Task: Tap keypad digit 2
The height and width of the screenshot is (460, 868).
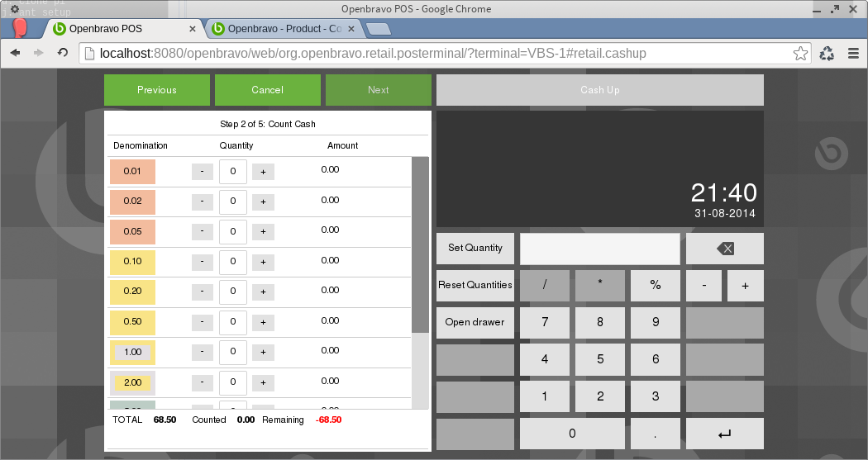Action: (x=600, y=396)
